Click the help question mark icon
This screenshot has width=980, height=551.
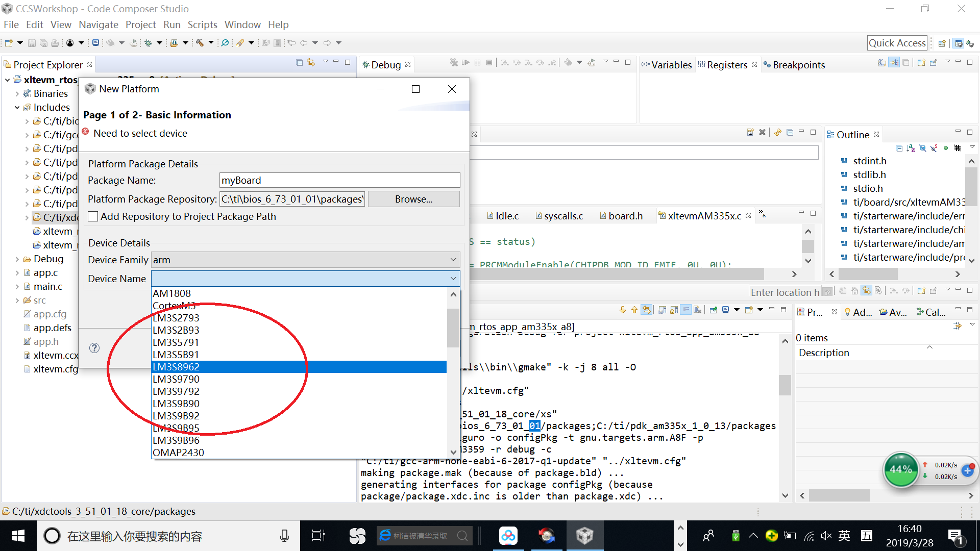(x=94, y=348)
